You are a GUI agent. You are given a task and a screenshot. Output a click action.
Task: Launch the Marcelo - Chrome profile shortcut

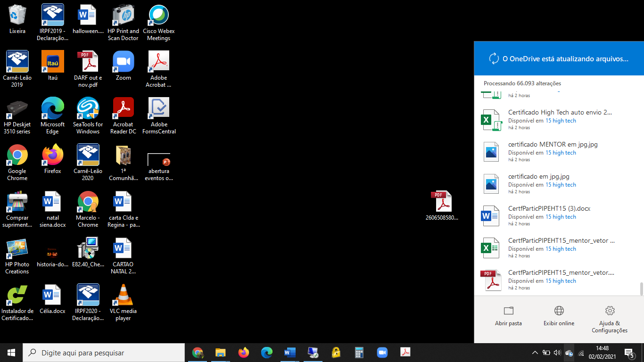(88, 209)
